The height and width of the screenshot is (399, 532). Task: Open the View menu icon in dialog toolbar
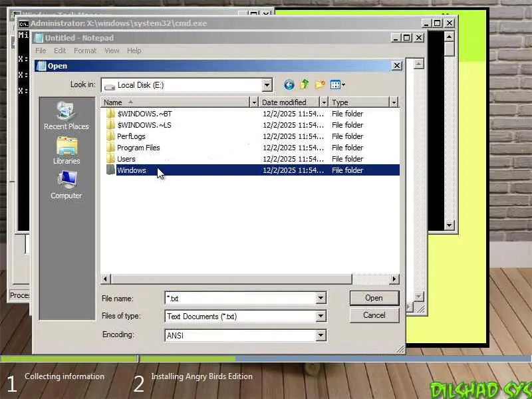tap(335, 84)
